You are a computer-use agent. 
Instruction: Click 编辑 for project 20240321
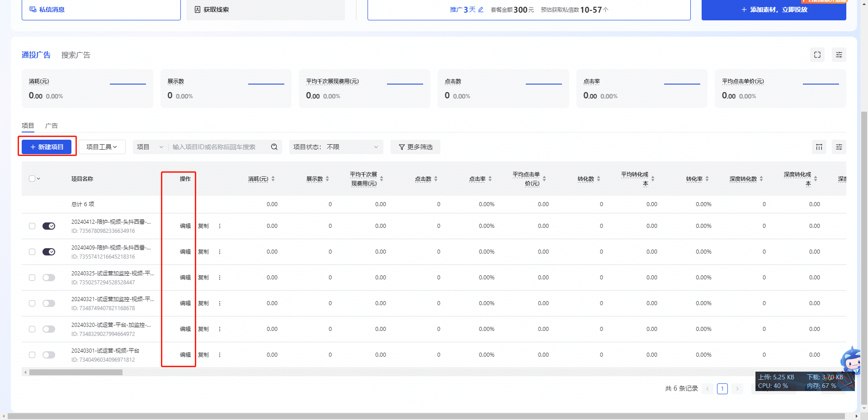(x=185, y=303)
